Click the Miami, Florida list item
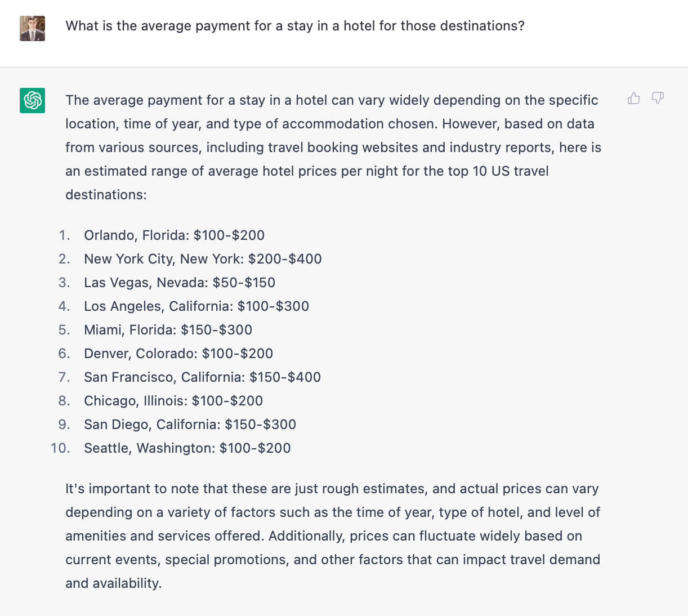The width and height of the screenshot is (688, 616). coord(168,330)
